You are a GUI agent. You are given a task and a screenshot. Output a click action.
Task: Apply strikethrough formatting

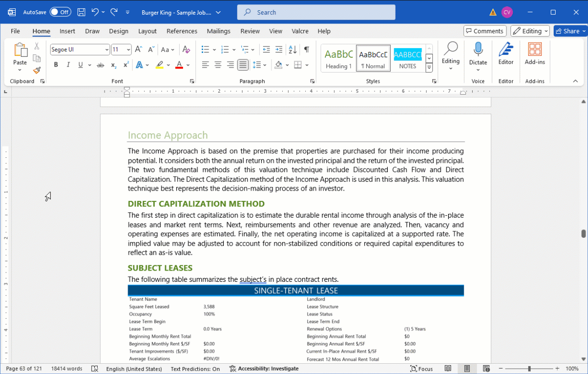101,65
